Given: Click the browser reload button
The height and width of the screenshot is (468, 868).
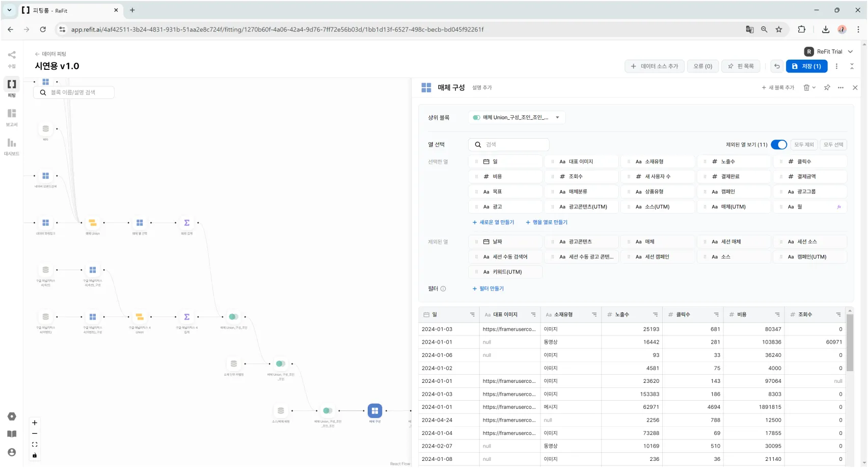Looking at the screenshot, I should coord(43,30).
